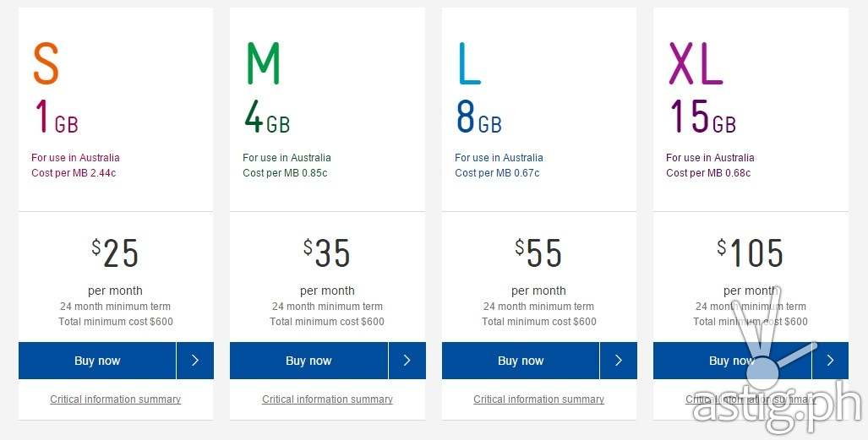This screenshot has height=440, width=868.
Task: Open Critical information summary for S plan
Action: click(115, 399)
